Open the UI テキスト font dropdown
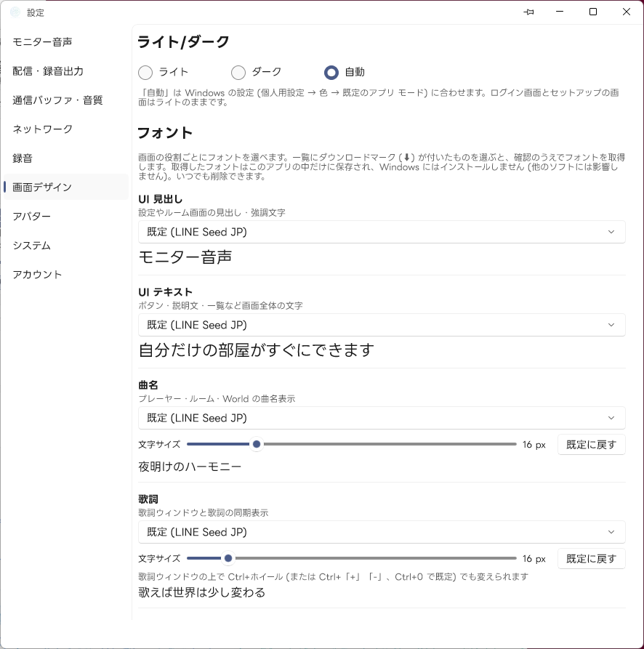This screenshot has height=649, width=644. pos(382,325)
